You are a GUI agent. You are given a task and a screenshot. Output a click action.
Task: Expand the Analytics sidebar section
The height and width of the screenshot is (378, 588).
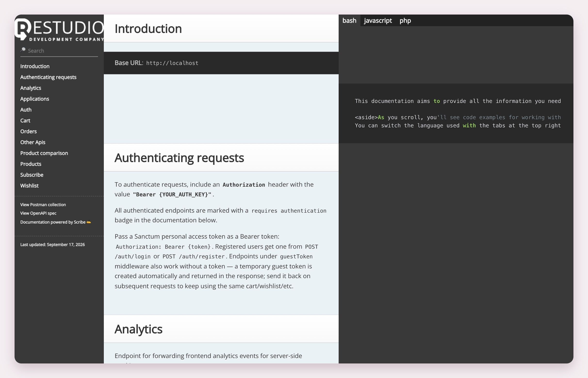[x=31, y=88]
